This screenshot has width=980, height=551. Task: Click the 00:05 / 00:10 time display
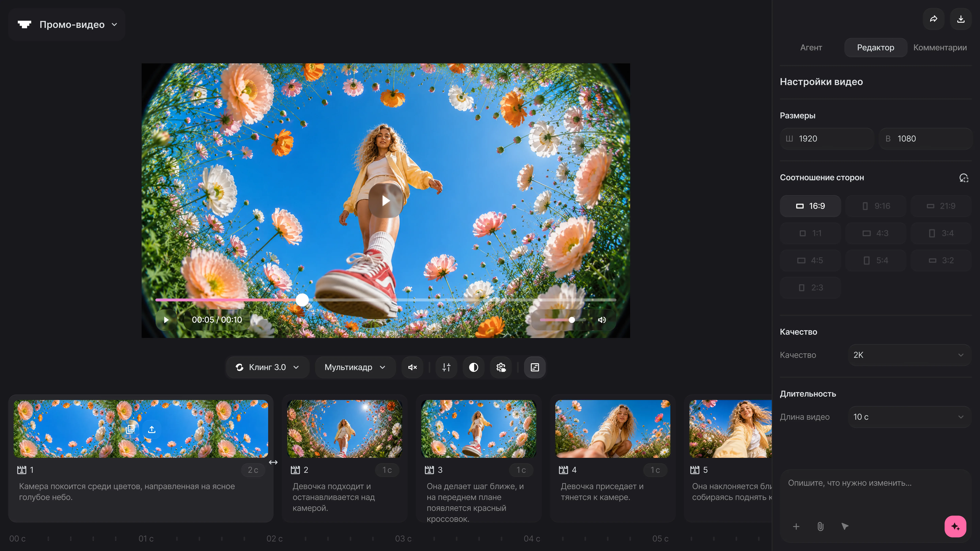pyautogui.click(x=217, y=320)
